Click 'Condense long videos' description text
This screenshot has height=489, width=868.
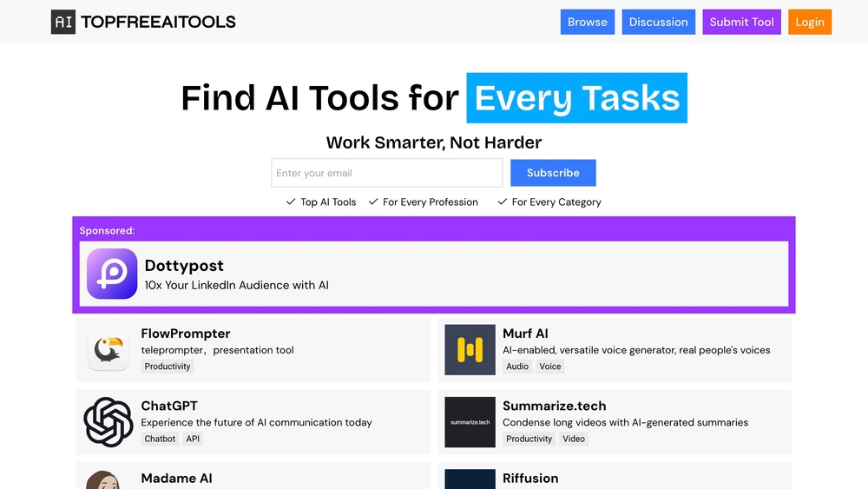[x=625, y=422]
